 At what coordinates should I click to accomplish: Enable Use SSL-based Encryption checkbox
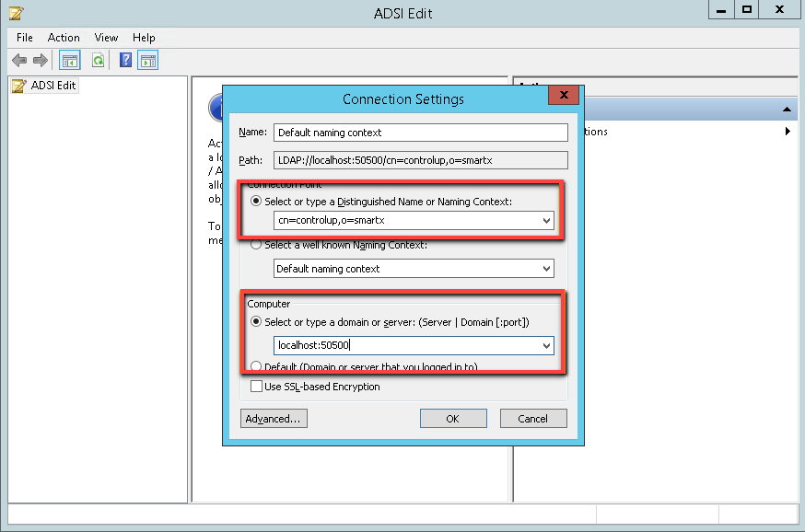click(x=256, y=387)
